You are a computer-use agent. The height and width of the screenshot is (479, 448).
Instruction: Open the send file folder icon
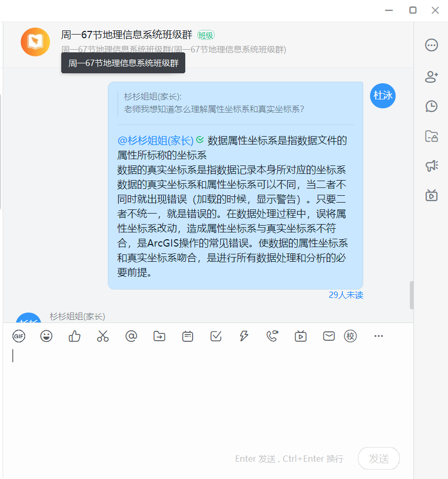click(x=159, y=336)
